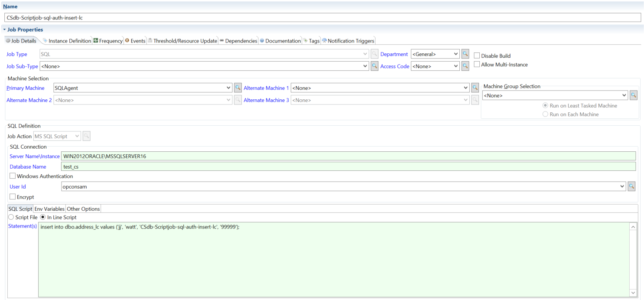Select In Line Script radio button
Image resolution: width=644 pixels, height=300 pixels.
point(43,217)
